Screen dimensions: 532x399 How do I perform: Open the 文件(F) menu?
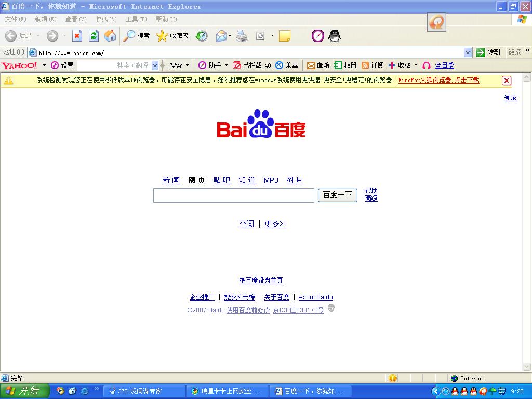(15, 19)
